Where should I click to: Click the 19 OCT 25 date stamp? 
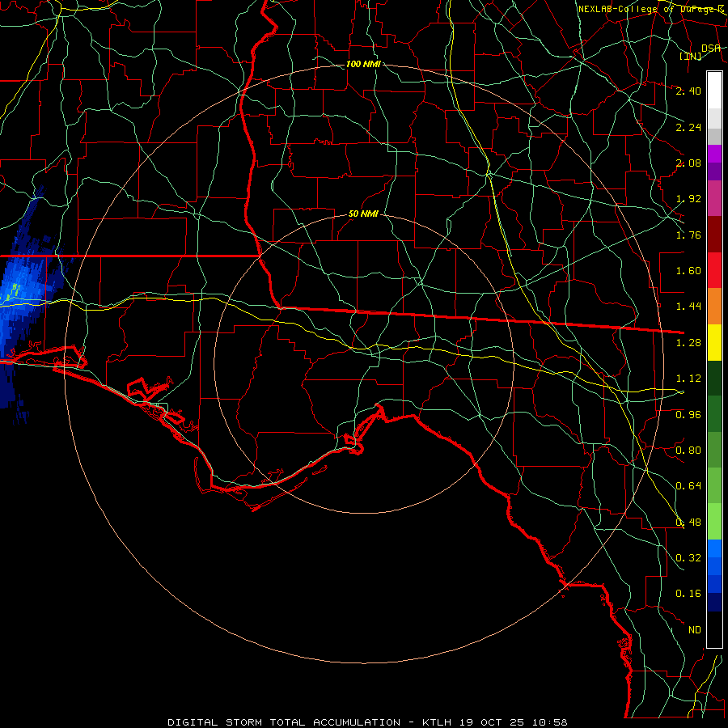pyautogui.click(x=493, y=722)
